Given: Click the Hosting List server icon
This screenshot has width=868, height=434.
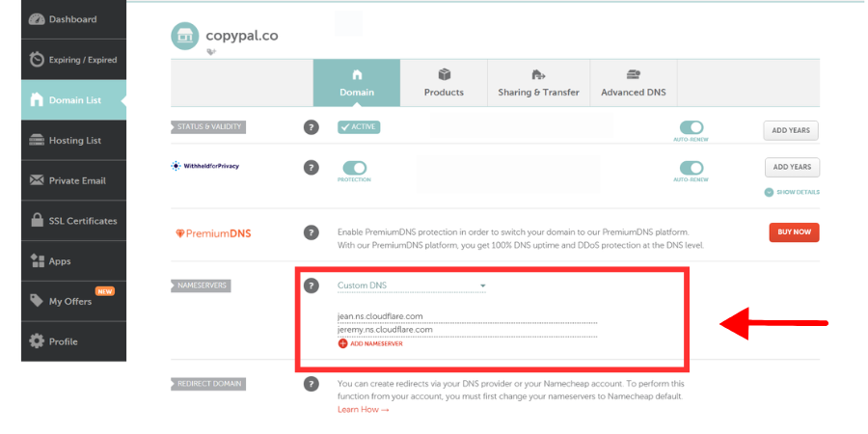Looking at the screenshot, I should 37,140.
